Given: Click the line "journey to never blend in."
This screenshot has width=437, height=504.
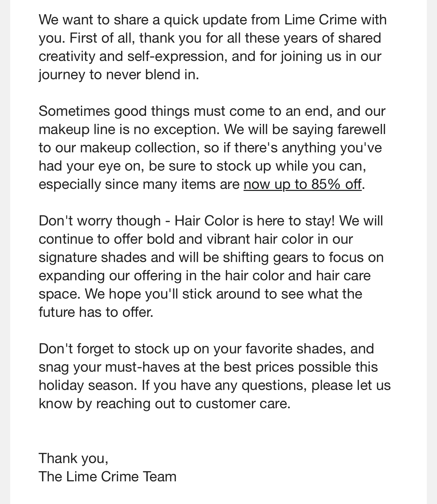Looking at the screenshot, I should pyautogui.click(x=119, y=75).
